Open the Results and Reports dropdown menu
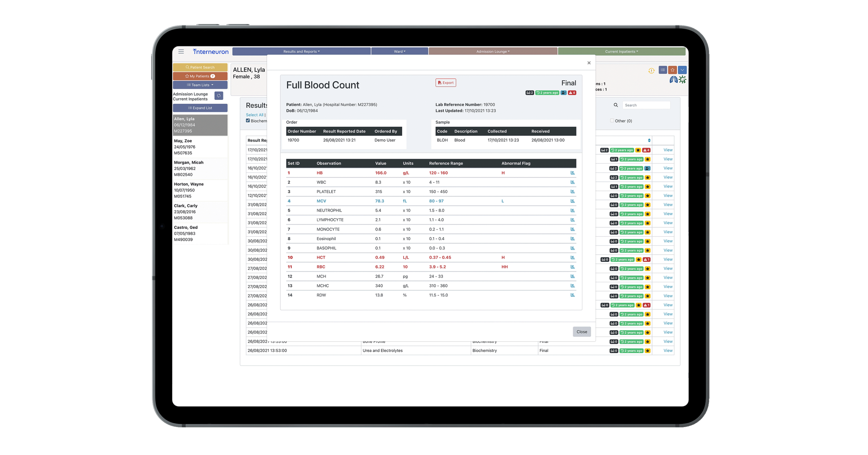The width and height of the screenshot is (868, 455). (x=301, y=52)
